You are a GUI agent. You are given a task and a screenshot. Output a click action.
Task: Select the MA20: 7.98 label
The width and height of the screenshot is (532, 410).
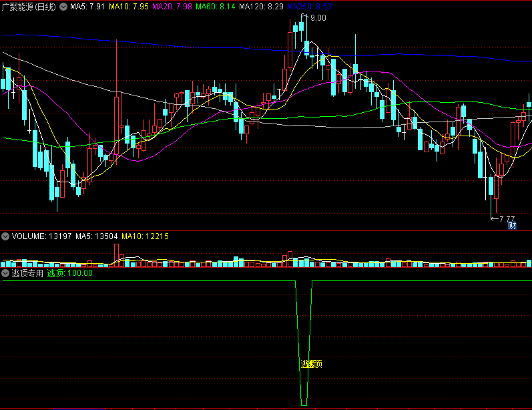tap(172, 7)
